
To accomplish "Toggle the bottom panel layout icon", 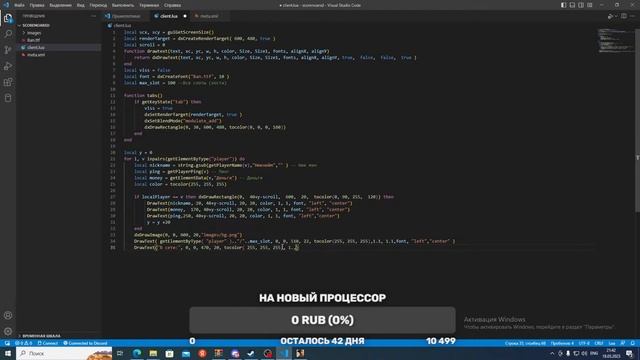I will tap(572, 5).
